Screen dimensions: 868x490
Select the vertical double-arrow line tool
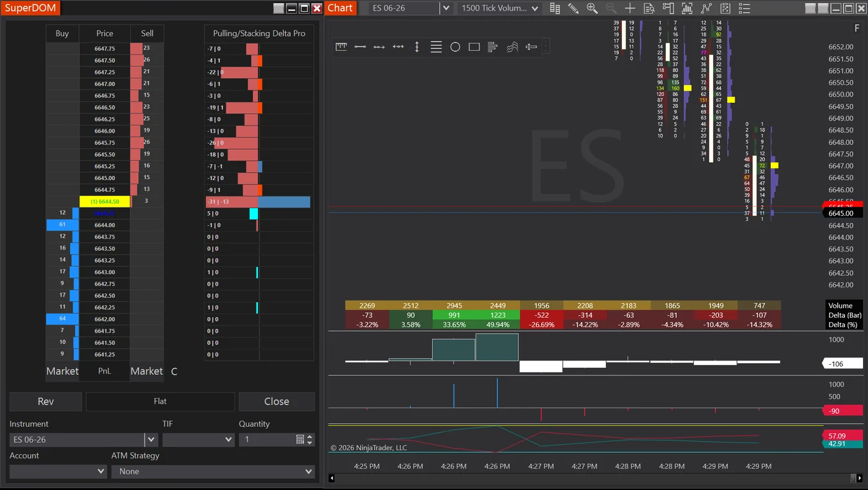[x=417, y=46]
